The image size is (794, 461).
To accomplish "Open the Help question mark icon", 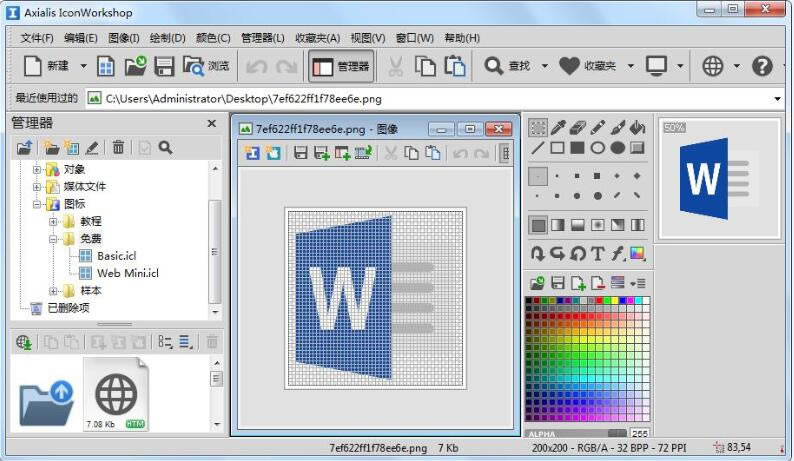I will pyautogui.click(x=762, y=66).
